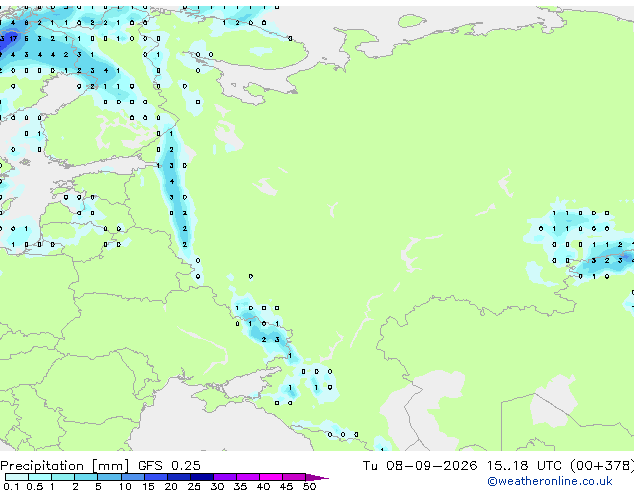Select the 45–50 mm legend swatch
Image resolution: width=634 pixels, height=490 pixels.
(294, 477)
